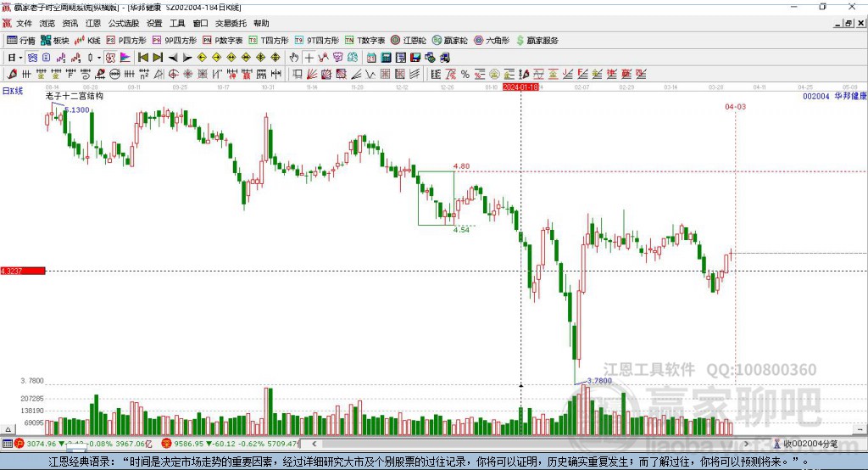Screen dimensions: 868x470
Task: Switch to the K线 chart view
Action: [87, 41]
